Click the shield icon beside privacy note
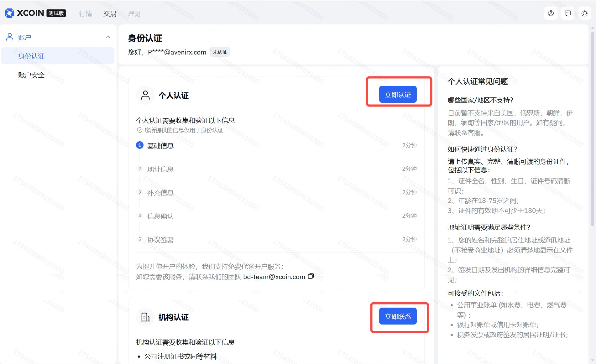Screen dimensions: 596x364 tap(139, 130)
